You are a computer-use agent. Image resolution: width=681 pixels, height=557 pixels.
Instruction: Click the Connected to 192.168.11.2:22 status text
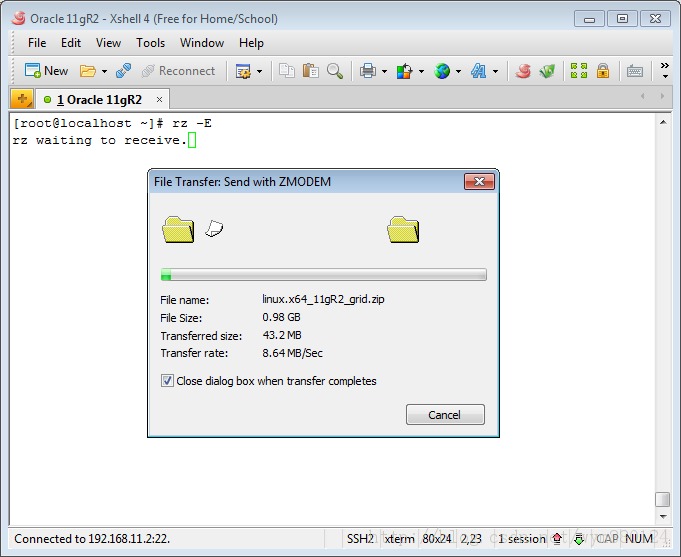point(92,539)
